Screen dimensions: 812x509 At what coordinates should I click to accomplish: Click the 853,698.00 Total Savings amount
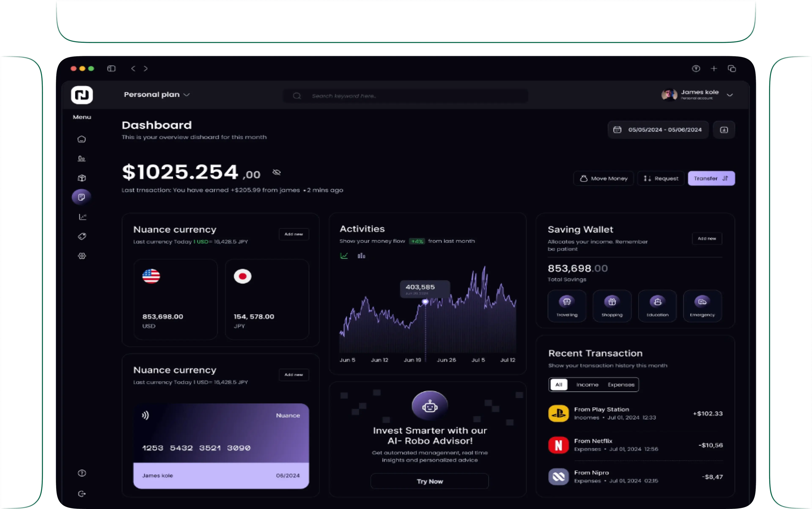pyautogui.click(x=577, y=268)
